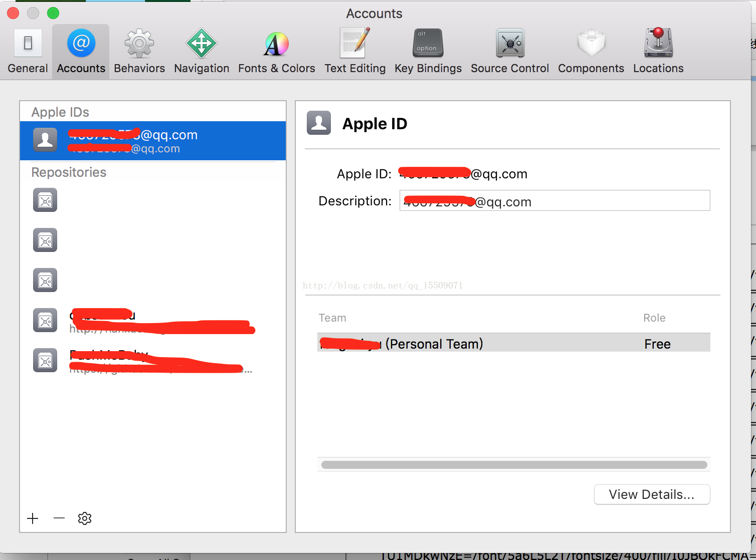This screenshot has height=560, width=756.
Task: Select the last repository with https URL
Action: [x=153, y=361]
